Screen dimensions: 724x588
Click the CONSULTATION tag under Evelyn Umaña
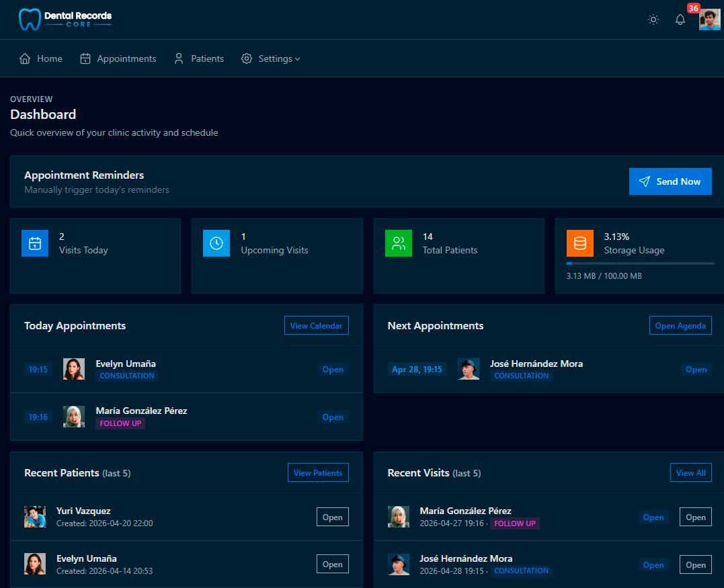pyautogui.click(x=127, y=376)
